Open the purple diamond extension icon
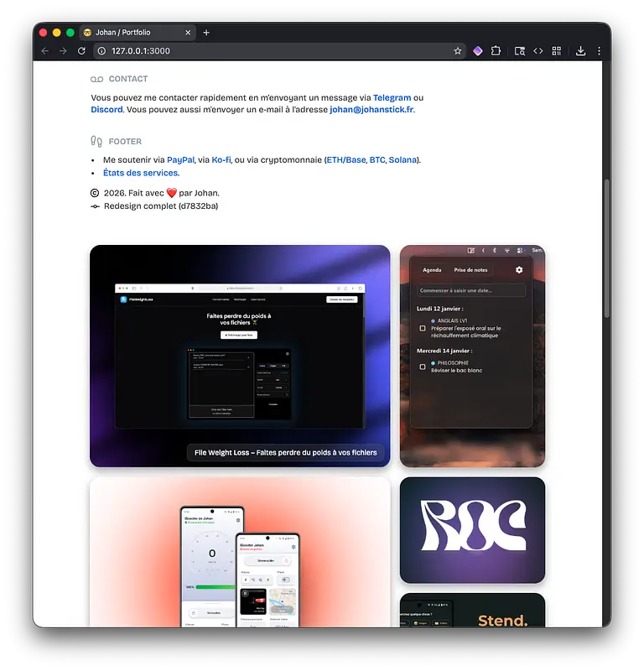The image size is (644, 671). coord(478,51)
